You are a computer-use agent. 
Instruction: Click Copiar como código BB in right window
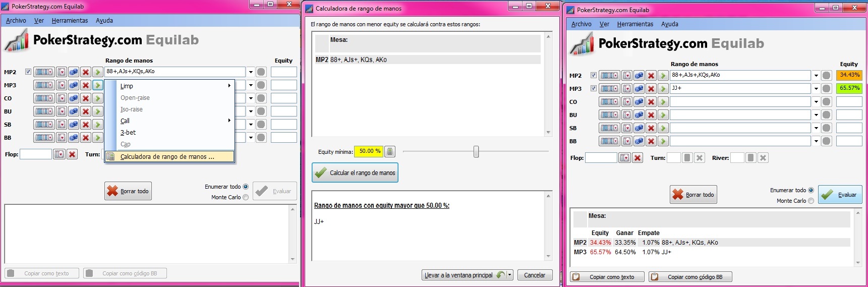pyautogui.click(x=690, y=277)
